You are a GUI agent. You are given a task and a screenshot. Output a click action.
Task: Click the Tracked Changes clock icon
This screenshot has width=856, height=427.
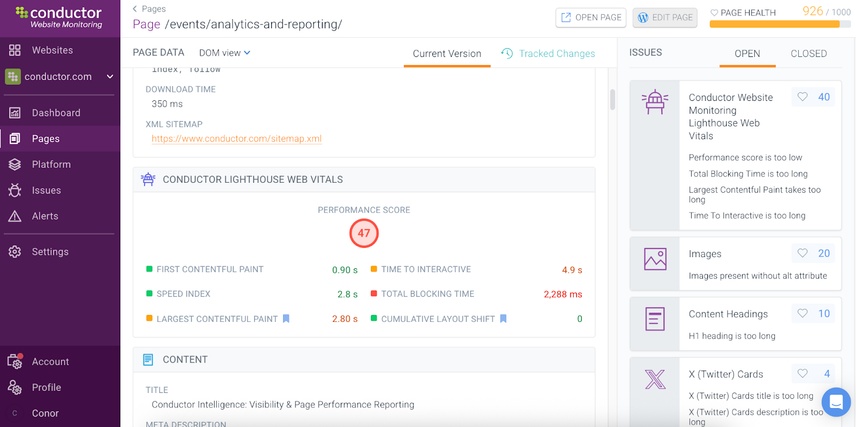(507, 54)
